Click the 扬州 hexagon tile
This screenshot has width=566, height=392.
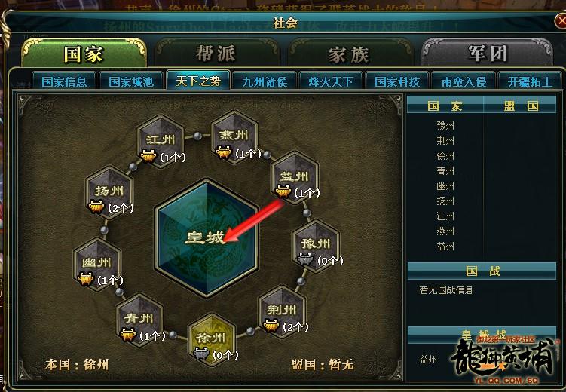(x=109, y=192)
